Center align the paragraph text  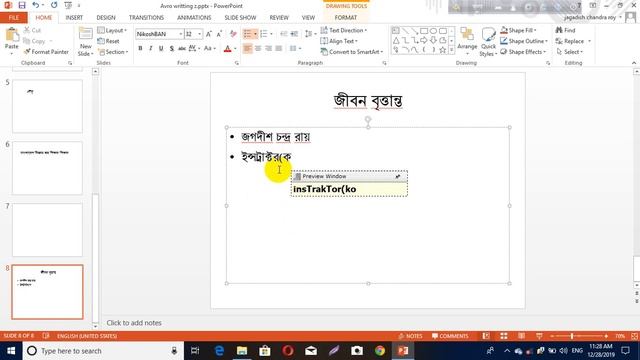pos(258,49)
